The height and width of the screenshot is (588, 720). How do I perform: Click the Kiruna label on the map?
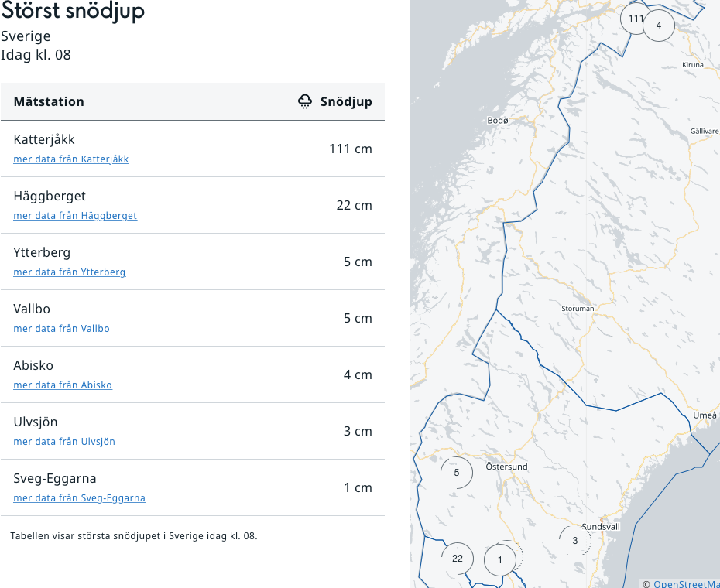pyautogui.click(x=692, y=65)
